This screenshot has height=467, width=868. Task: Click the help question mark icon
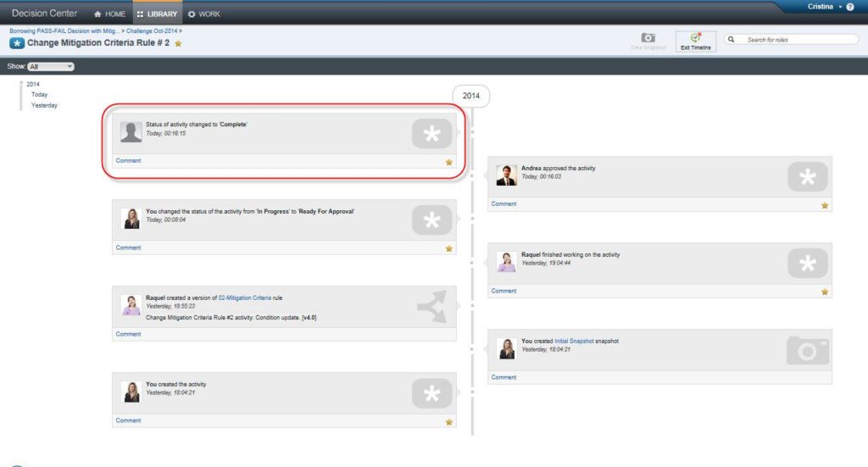click(850, 7)
